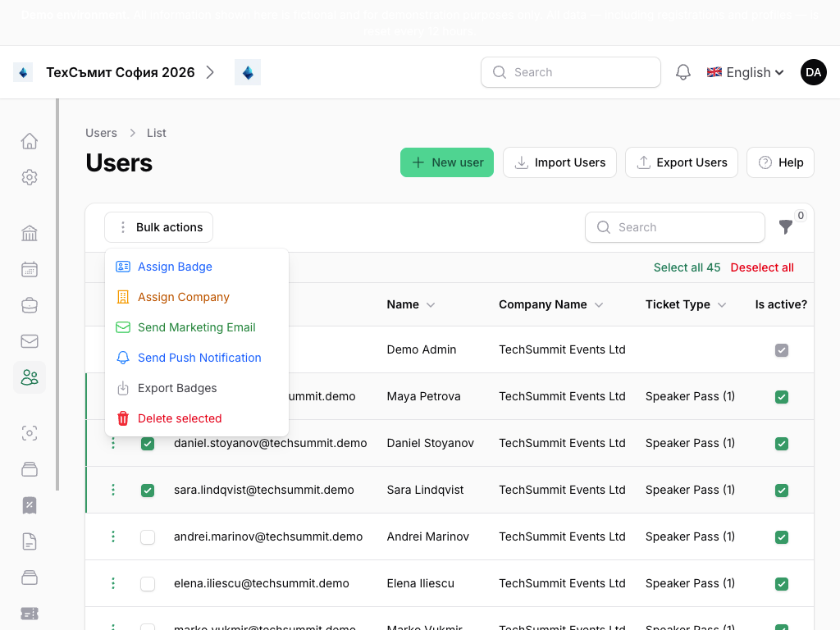Screen dimensions: 840x630
Task: Toggle Is active for Sara Lindqvist
Action: click(782, 491)
